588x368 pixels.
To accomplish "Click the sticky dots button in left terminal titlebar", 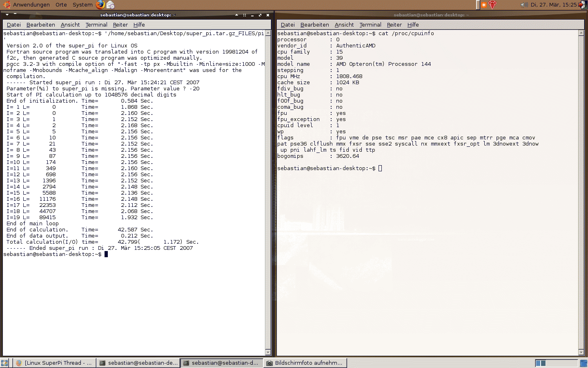I will [244, 15].
